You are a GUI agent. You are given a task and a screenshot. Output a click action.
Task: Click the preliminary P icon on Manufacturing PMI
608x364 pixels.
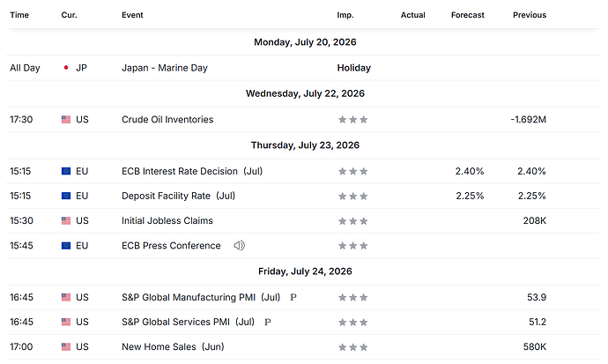coord(293,297)
